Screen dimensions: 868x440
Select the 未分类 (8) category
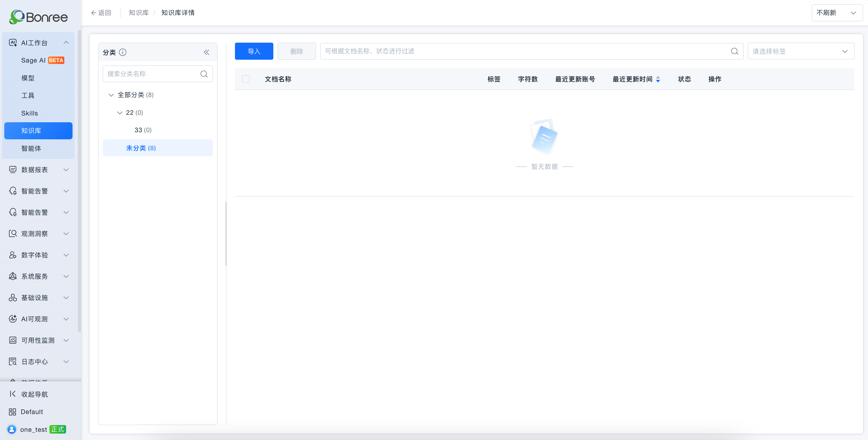tap(158, 148)
